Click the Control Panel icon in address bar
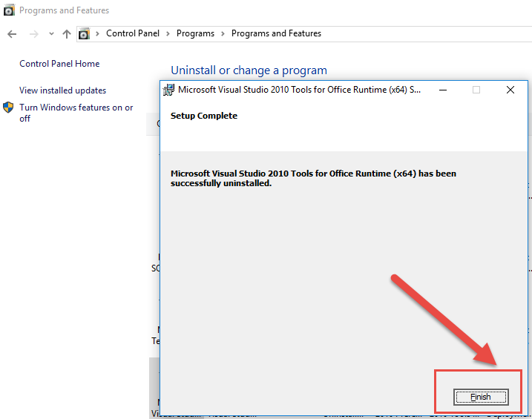Viewport: 532px width, 419px height. (x=85, y=34)
